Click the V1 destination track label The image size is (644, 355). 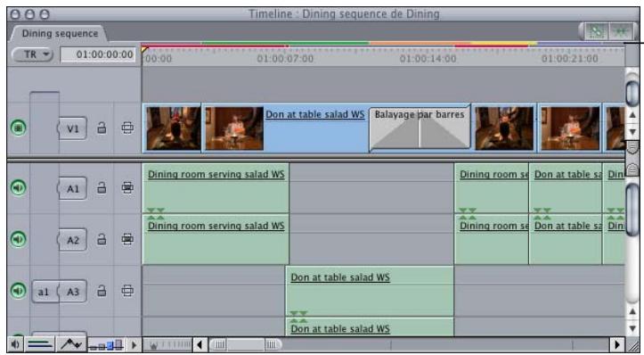tap(72, 128)
